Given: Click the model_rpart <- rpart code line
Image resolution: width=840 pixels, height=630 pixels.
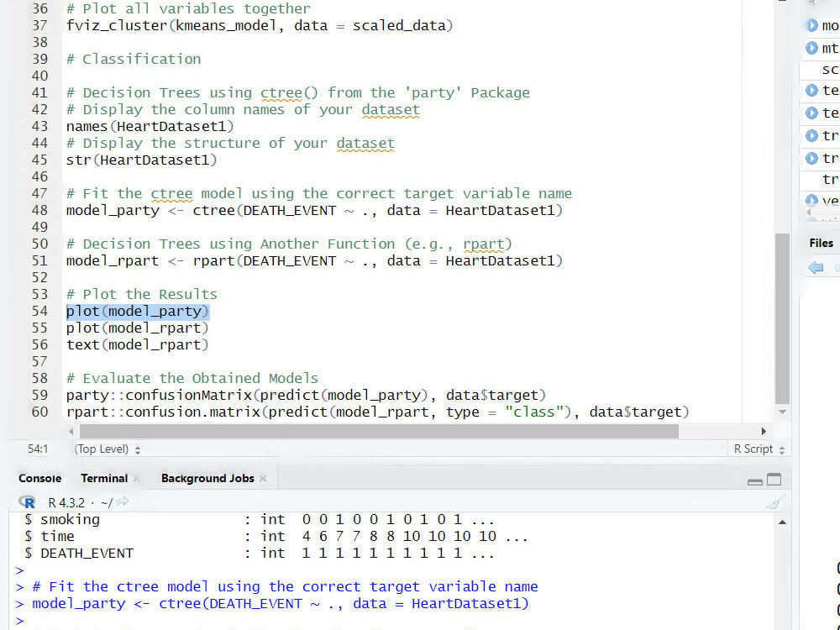Looking at the screenshot, I should pyautogui.click(x=314, y=261).
